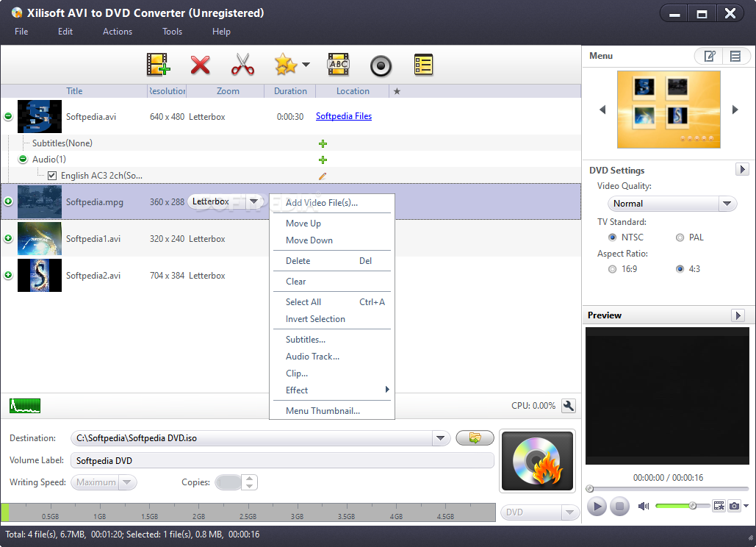Open Letterbox zoom dropdown for Softpedia.mpg
This screenshot has width=756, height=547.
(x=253, y=201)
